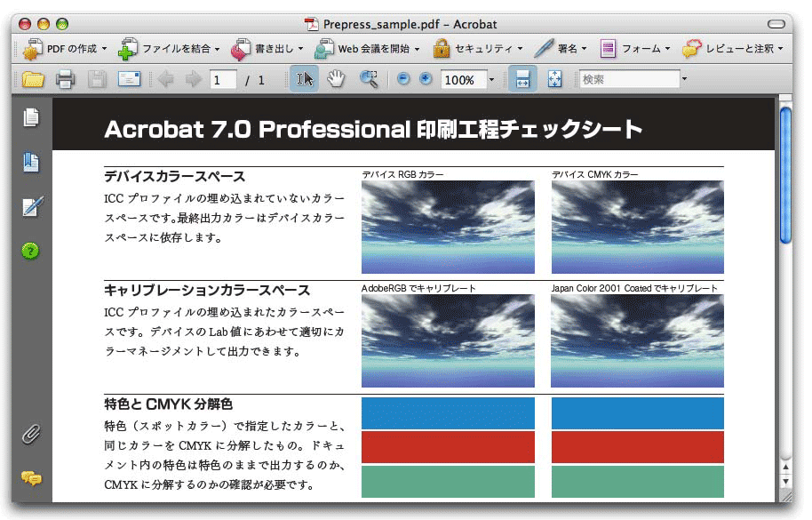Image resolution: width=812 pixels, height=520 pixels.
Task: Click the Email envelope icon
Action: click(x=129, y=79)
